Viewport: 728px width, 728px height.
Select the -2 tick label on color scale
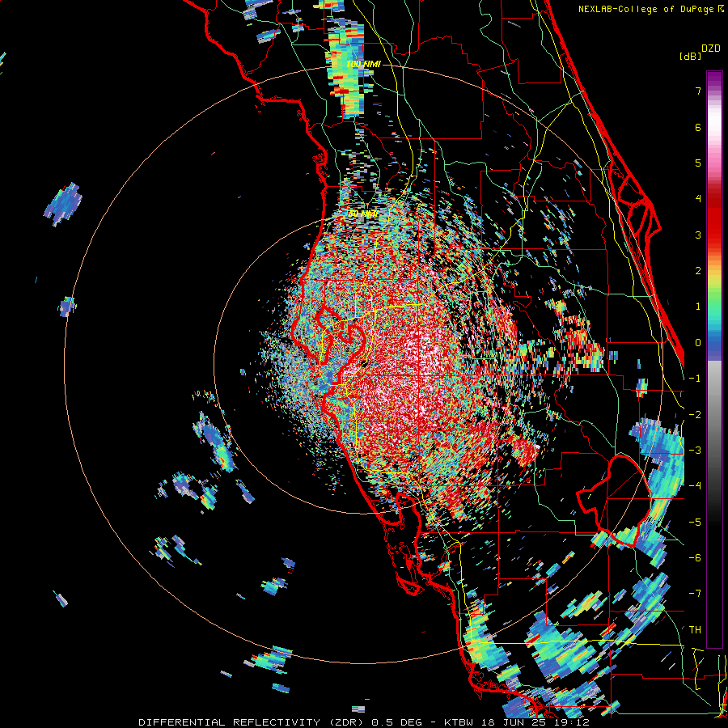[x=695, y=415]
